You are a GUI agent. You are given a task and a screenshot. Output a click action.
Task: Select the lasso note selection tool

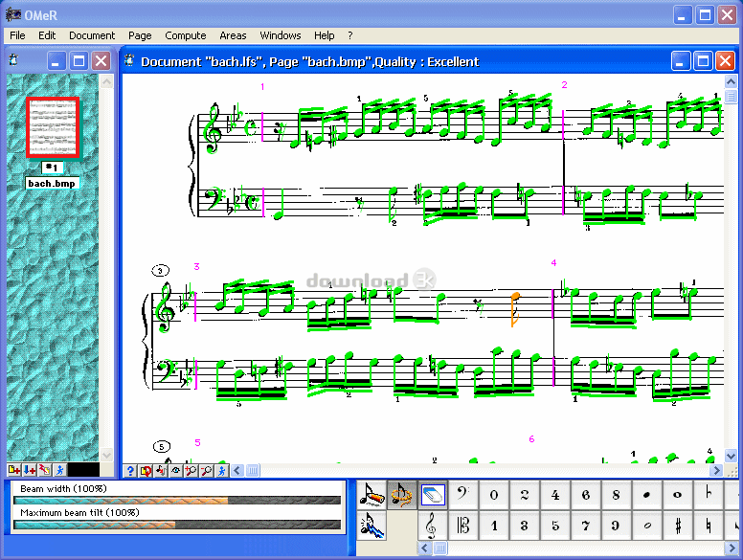pyautogui.click(x=402, y=495)
